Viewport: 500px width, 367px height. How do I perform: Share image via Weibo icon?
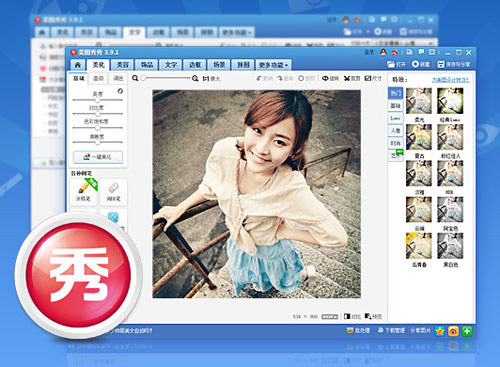click(453, 331)
